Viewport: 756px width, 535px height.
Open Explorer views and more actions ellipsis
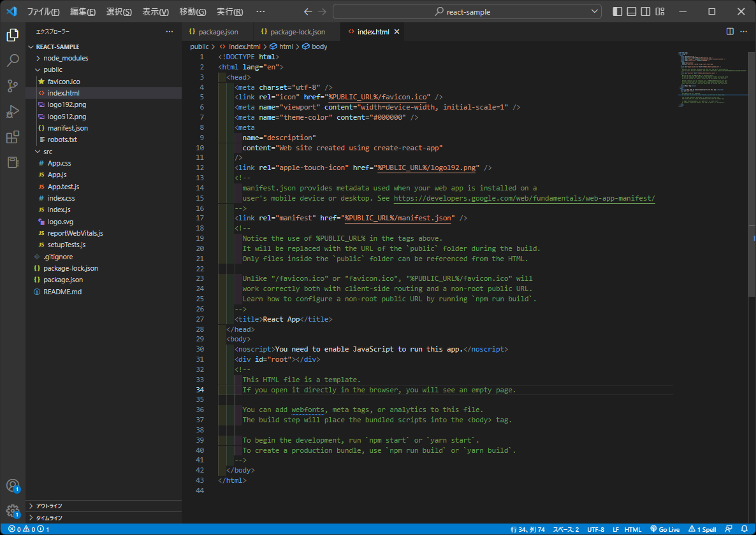pyautogui.click(x=169, y=32)
